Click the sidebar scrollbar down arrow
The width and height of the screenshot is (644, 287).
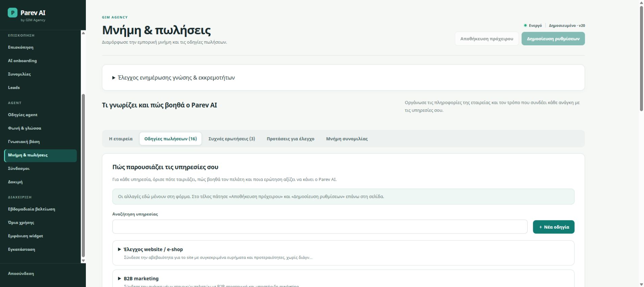click(x=83, y=261)
